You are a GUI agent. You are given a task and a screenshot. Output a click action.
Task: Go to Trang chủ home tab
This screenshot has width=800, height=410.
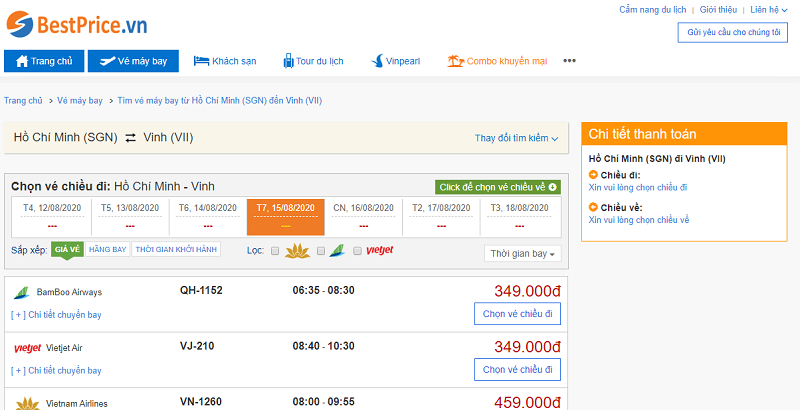(x=44, y=61)
